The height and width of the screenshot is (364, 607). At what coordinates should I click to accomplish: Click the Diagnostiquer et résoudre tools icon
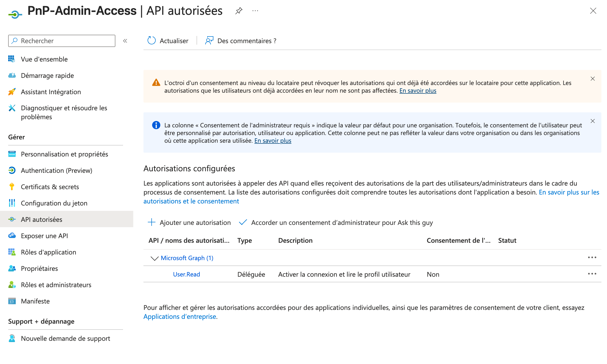(x=12, y=108)
